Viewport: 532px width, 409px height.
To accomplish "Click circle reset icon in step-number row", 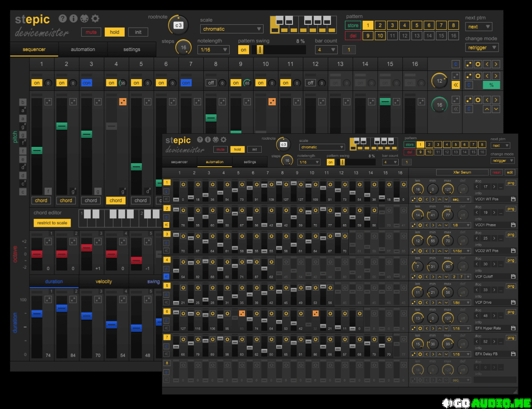I will click(x=478, y=64).
